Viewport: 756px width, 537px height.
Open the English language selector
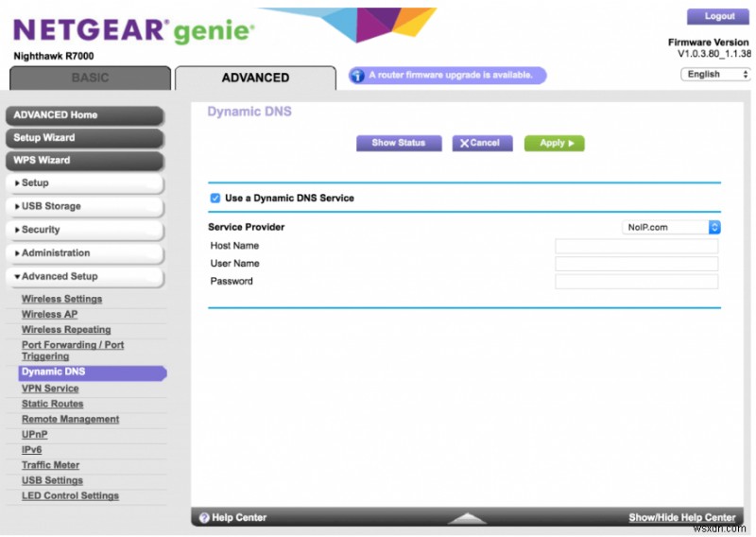click(715, 75)
